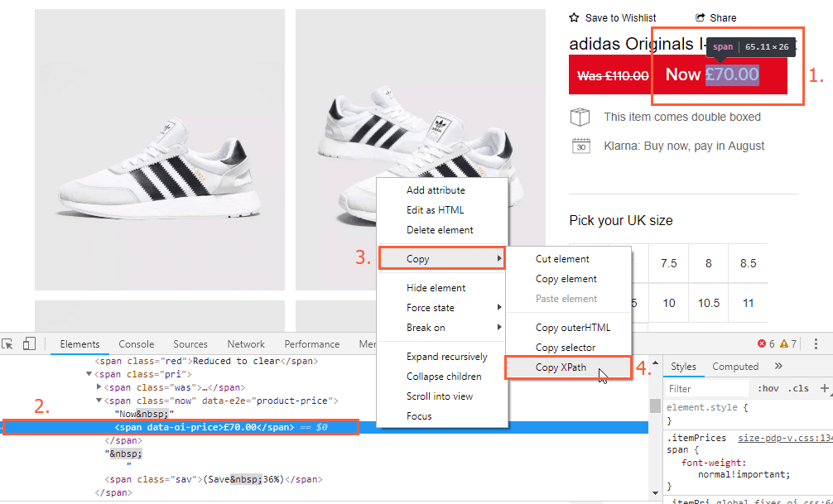This screenshot has height=504, width=833.
Task: Click the double boxed package icon
Action: [580, 117]
